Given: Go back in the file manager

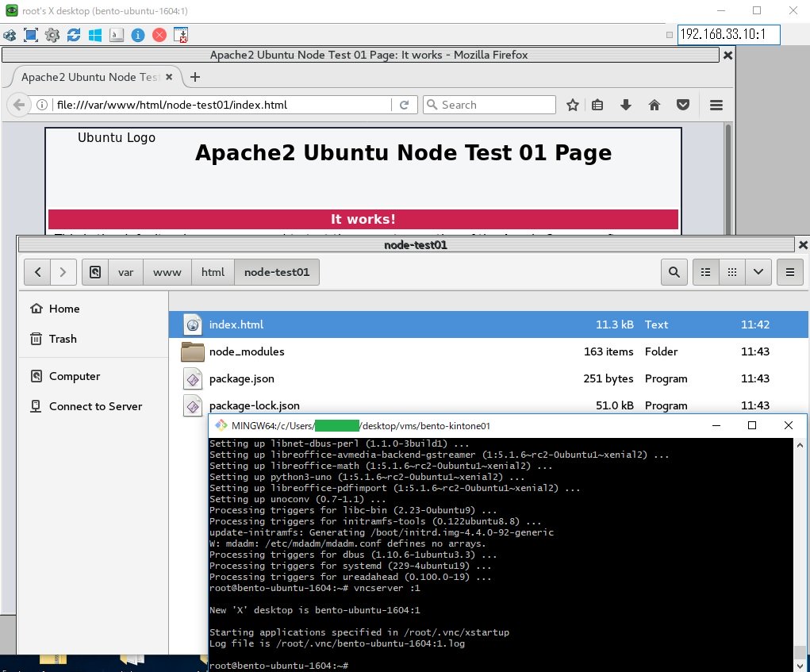Looking at the screenshot, I should (x=38, y=272).
